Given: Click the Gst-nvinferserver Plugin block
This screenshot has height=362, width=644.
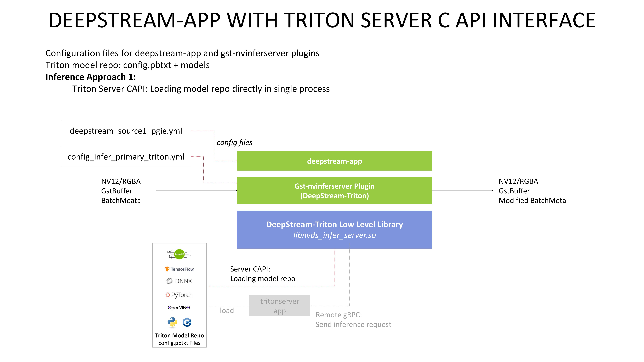Looking at the screenshot, I should (335, 191).
